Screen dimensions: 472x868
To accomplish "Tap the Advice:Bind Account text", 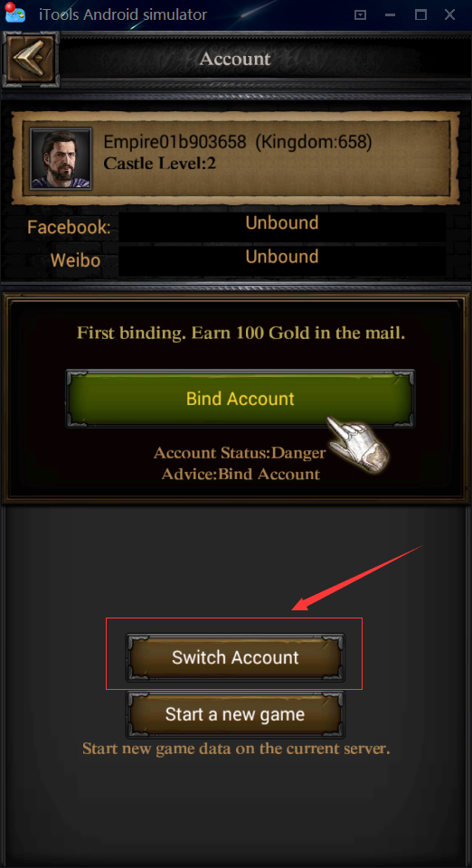I will tap(241, 475).
